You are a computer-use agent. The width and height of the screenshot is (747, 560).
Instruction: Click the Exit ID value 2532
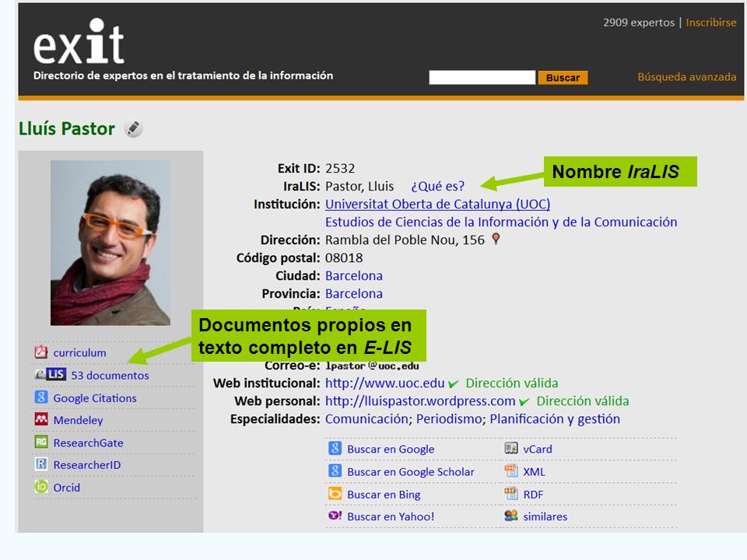[340, 169]
